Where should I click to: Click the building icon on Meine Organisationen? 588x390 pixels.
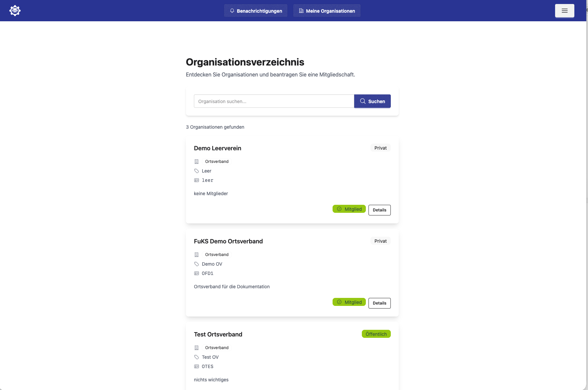coord(301,11)
